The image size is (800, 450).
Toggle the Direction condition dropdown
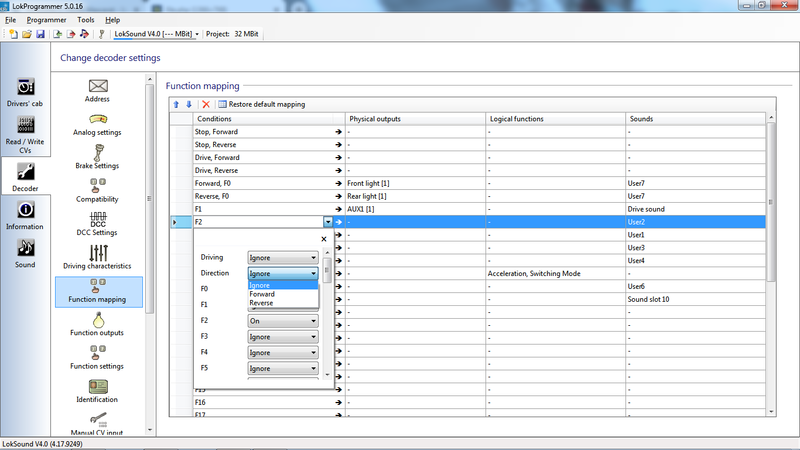click(283, 273)
